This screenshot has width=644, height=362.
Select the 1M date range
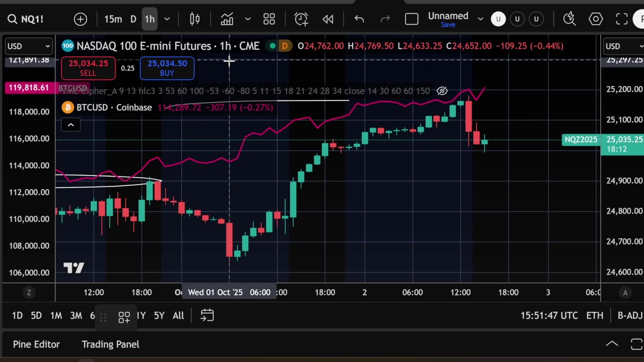click(56, 316)
